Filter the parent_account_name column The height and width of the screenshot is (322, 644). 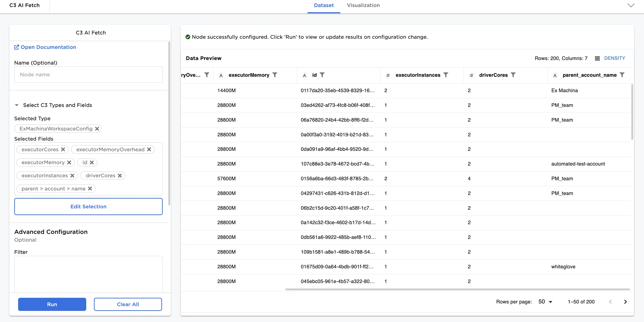coord(622,75)
